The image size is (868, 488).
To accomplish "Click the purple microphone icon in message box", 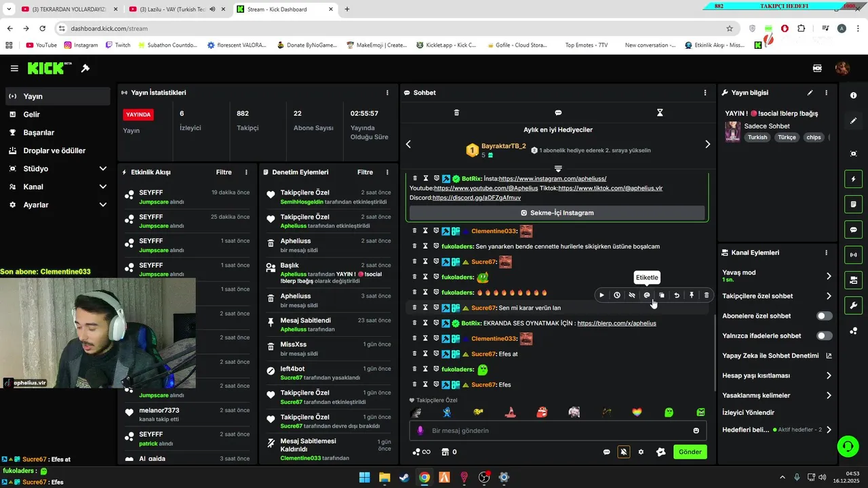I will (420, 430).
